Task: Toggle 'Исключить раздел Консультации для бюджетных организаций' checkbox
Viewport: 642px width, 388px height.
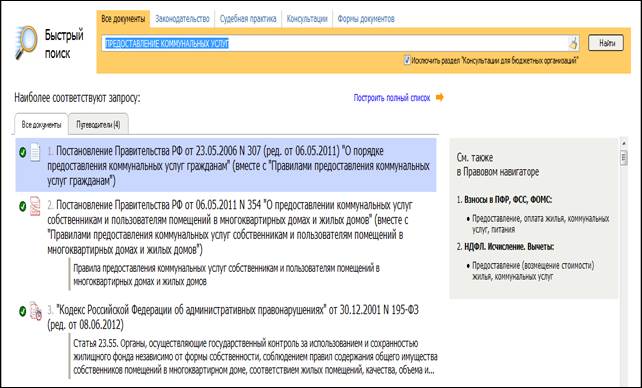Action: tap(407, 60)
